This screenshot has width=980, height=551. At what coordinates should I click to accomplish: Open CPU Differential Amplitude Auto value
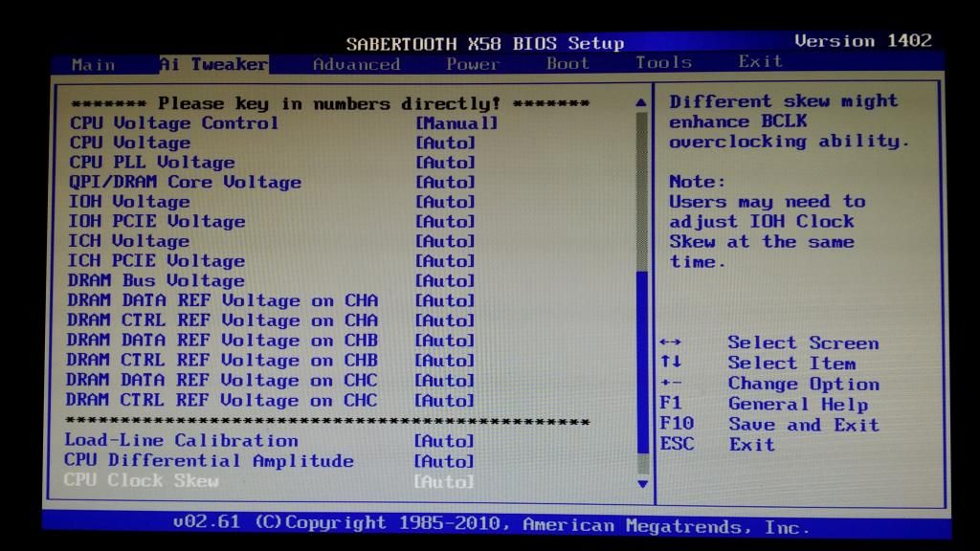[444, 461]
